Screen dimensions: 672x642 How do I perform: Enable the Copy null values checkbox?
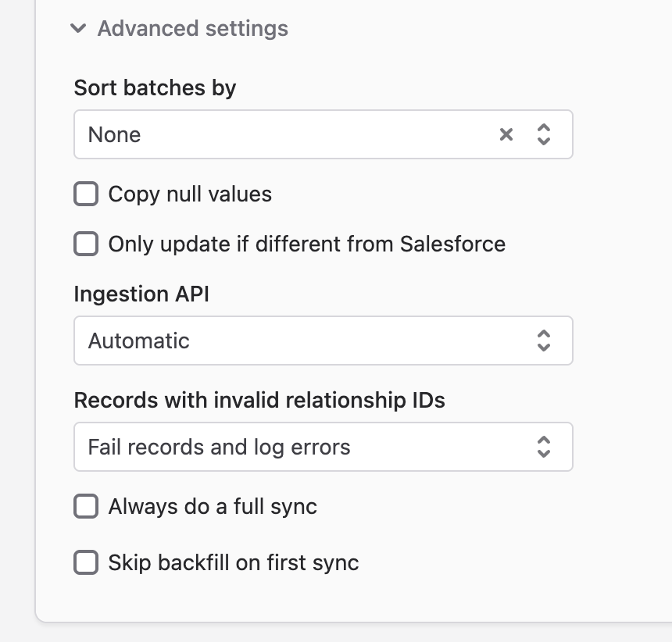click(86, 194)
